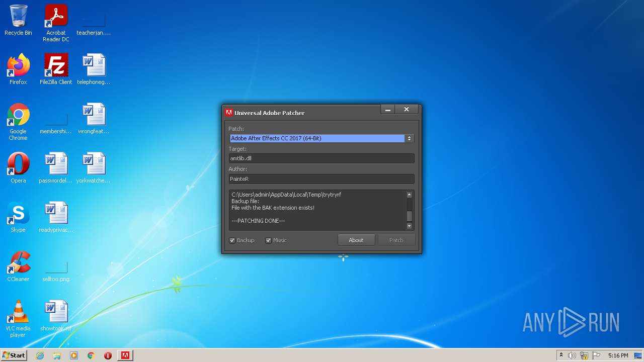Viewport: 644px width, 362px height.
Task: Launch Skype desktop shortcut
Action: coord(18,217)
